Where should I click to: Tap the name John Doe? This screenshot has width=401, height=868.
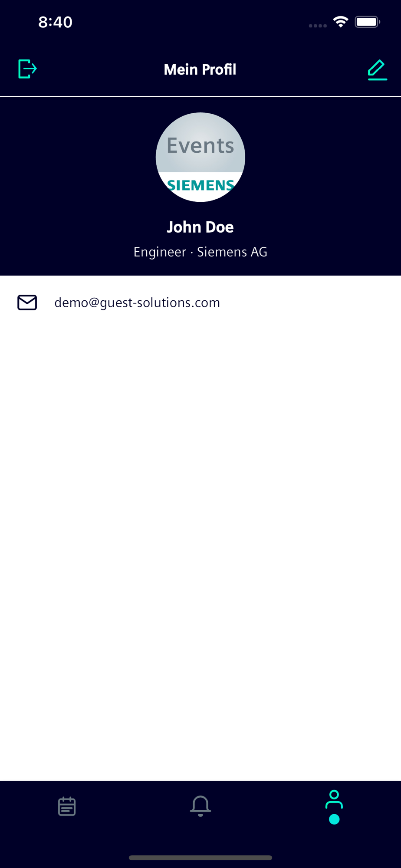tap(200, 227)
